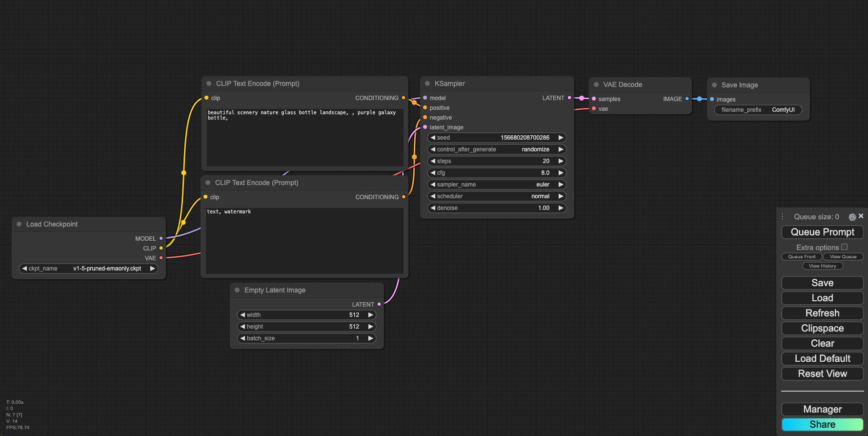This screenshot has height=436, width=868.
Task: Open the sampler_name euler dropdown
Action: click(497, 185)
